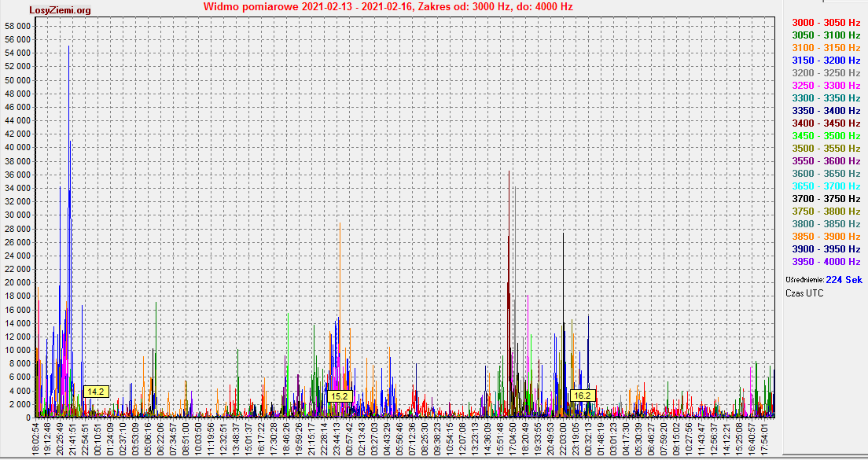Click the 30 000 value on vertical axis
868x460 pixels.
(x=17, y=215)
